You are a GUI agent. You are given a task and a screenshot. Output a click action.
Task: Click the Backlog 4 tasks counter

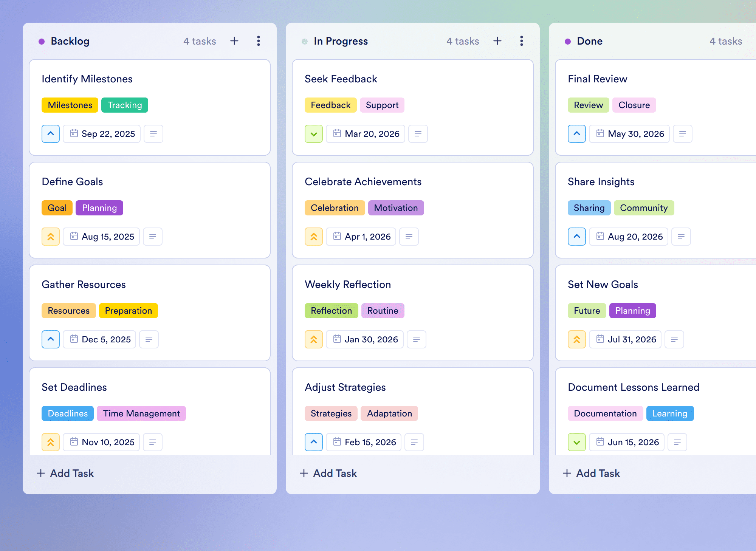pyautogui.click(x=200, y=41)
